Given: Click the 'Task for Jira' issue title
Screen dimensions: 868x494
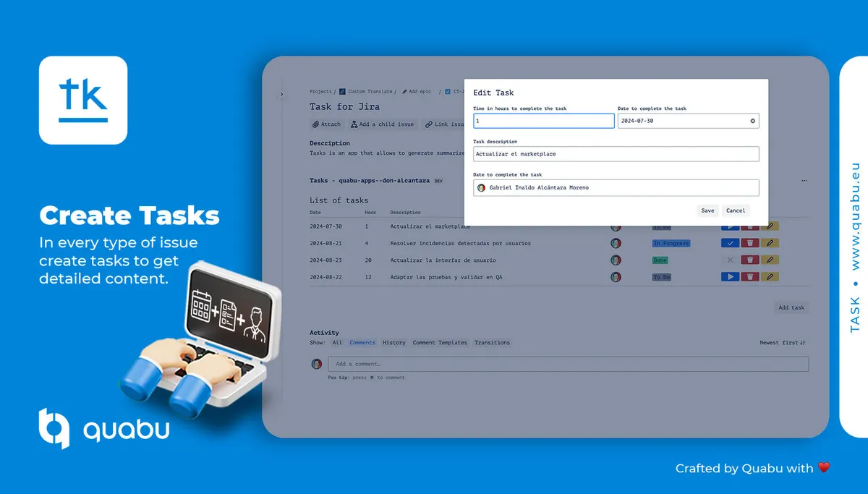Looking at the screenshot, I should tap(345, 107).
